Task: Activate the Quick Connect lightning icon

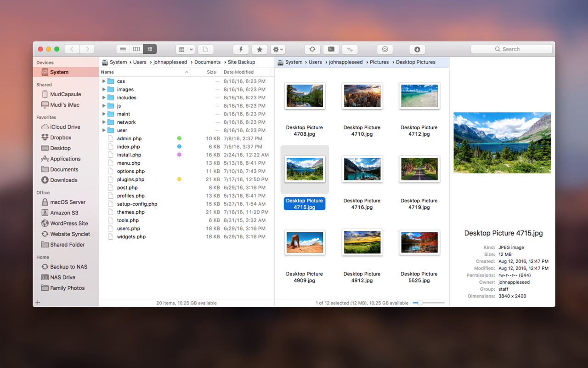Action: pos(241,49)
